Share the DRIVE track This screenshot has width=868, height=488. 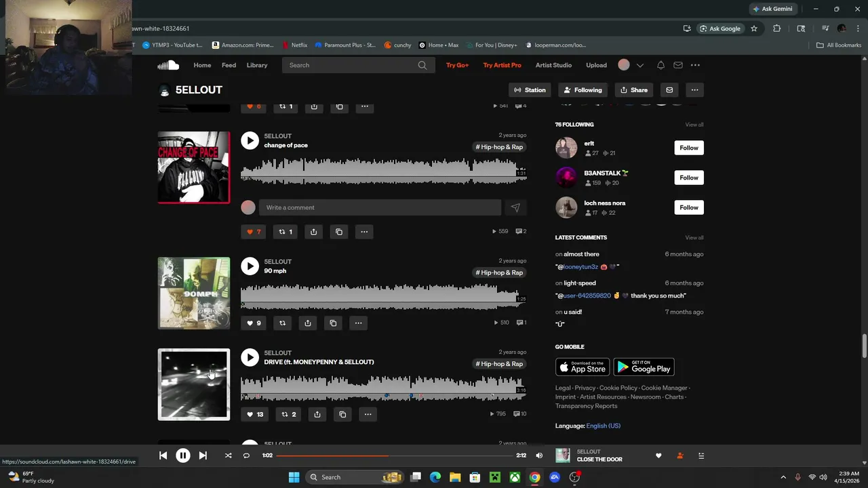(x=317, y=415)
